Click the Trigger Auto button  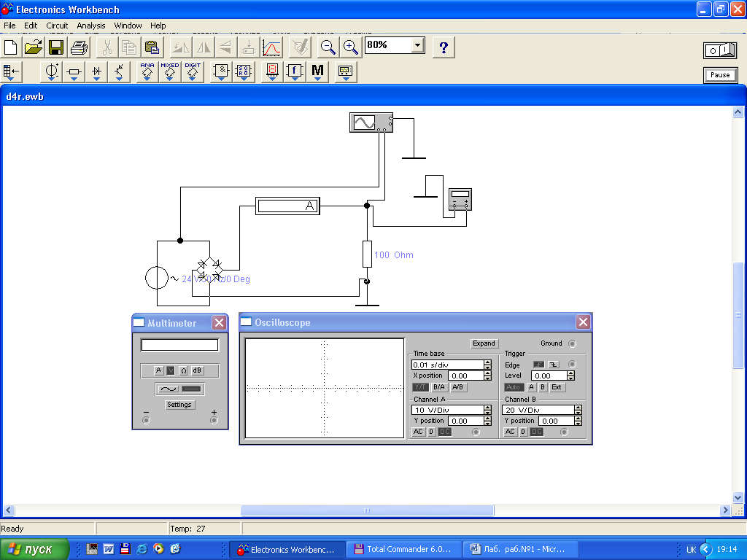[x=514, y=387]
